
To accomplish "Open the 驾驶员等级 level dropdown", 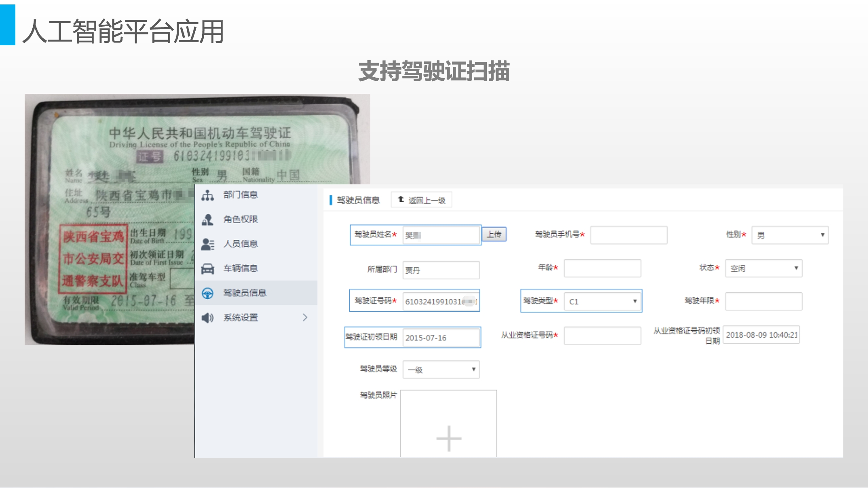I will (x=441, y=370).
